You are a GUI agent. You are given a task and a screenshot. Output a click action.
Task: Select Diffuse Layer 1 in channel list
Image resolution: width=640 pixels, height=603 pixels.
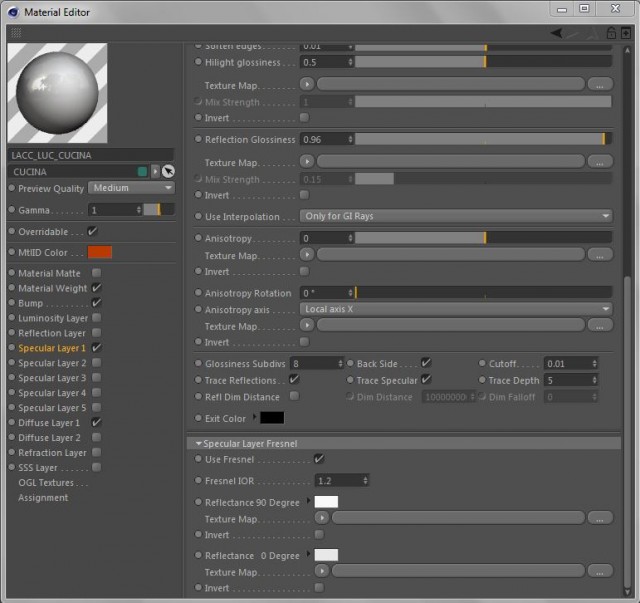click(x=49, y=423)
